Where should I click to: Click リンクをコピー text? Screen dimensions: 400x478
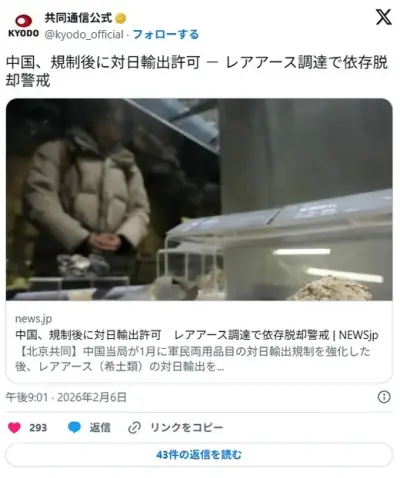point(187,428)
